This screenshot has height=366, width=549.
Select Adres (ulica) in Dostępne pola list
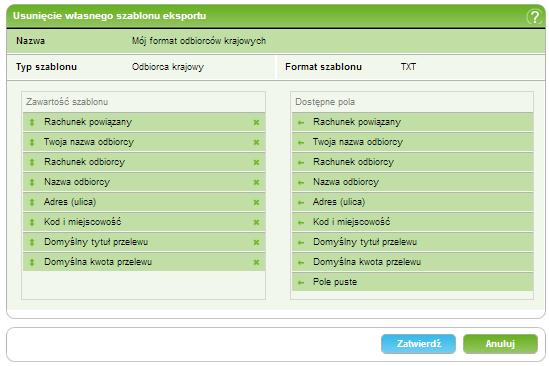(x=413, y=202)
